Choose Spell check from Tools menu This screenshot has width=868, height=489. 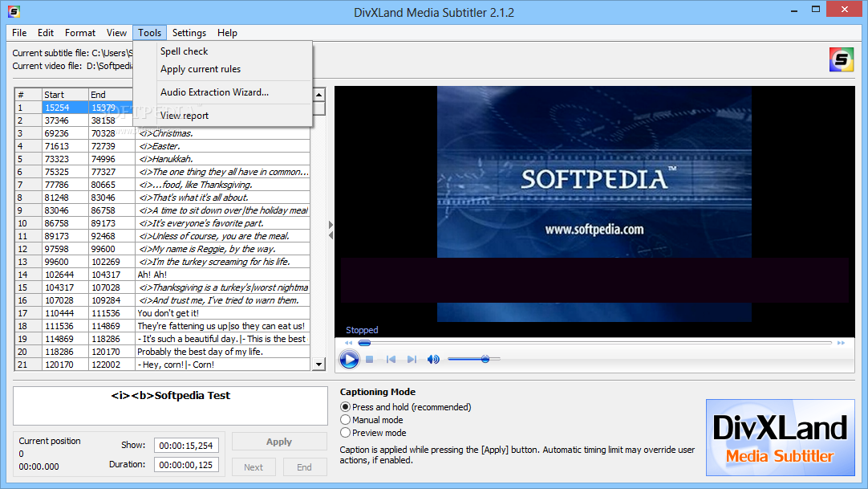coord(222,51)
